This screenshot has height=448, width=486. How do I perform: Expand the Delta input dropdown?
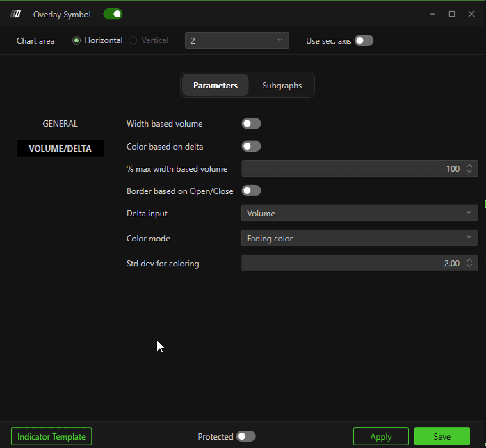(359, 213)
